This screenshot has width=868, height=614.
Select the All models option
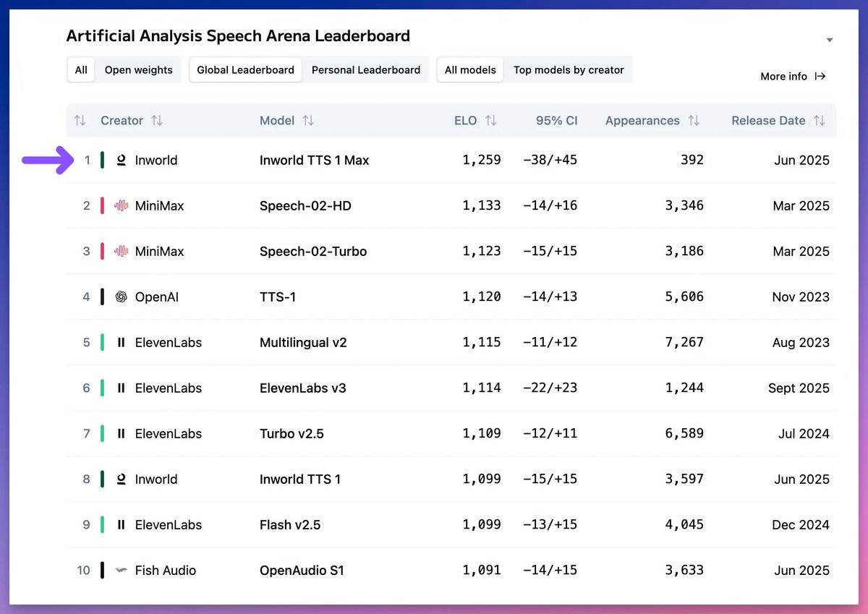[470, 70]
